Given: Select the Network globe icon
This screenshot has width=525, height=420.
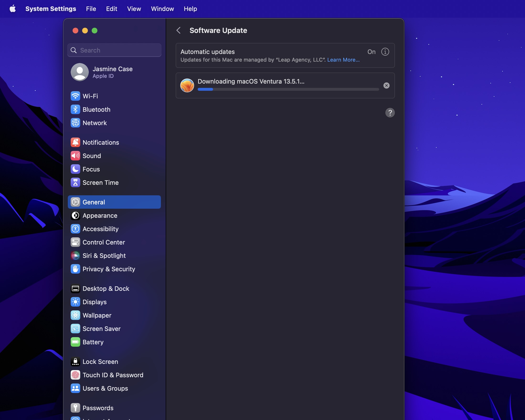Looking at the screenshot, I should coord(75,123).
